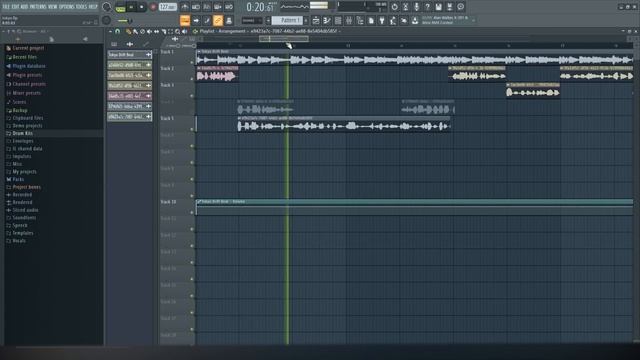
Task: Select the Tokyo Drift Beat picker item
Action: 129,55
